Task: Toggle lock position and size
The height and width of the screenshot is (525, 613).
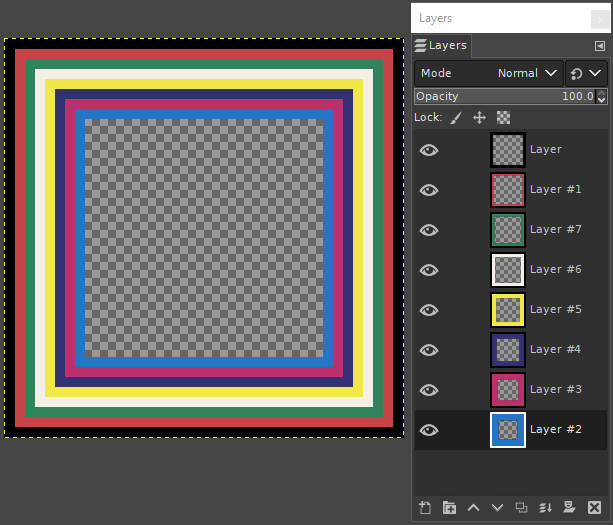Action: point(479,118)
